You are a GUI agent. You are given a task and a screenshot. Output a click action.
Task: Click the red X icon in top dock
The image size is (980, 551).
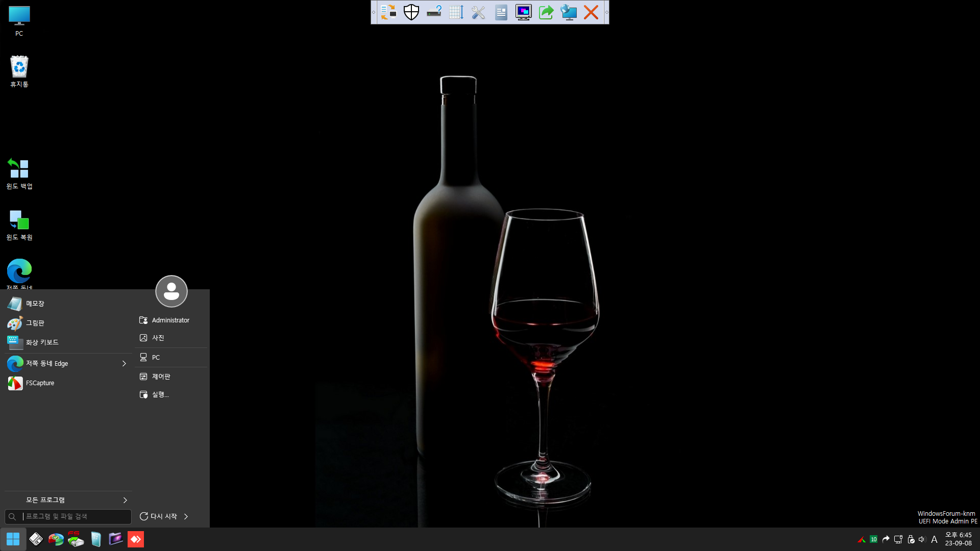click(591, 12)
